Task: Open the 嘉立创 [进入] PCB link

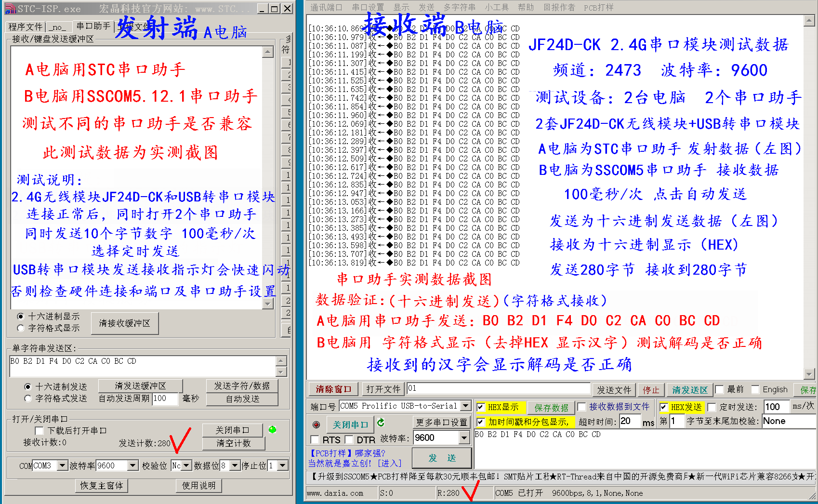Action: click(x=390, y=463)
